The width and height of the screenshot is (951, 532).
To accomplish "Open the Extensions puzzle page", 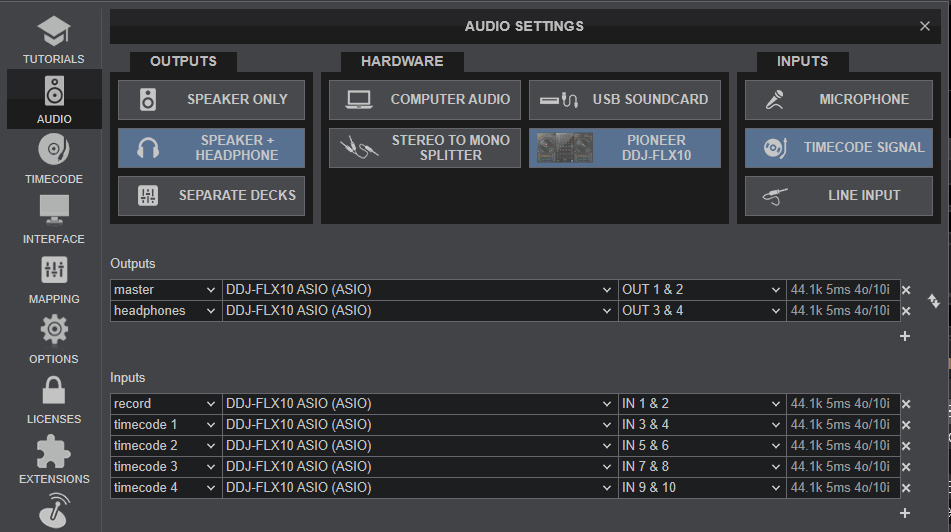I will [x=54, y=460].
